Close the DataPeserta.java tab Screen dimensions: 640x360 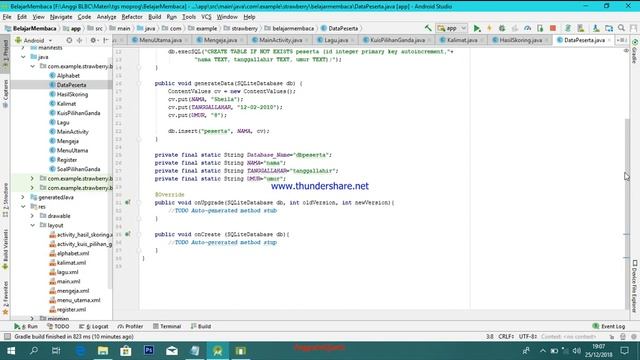click(609, 40)
